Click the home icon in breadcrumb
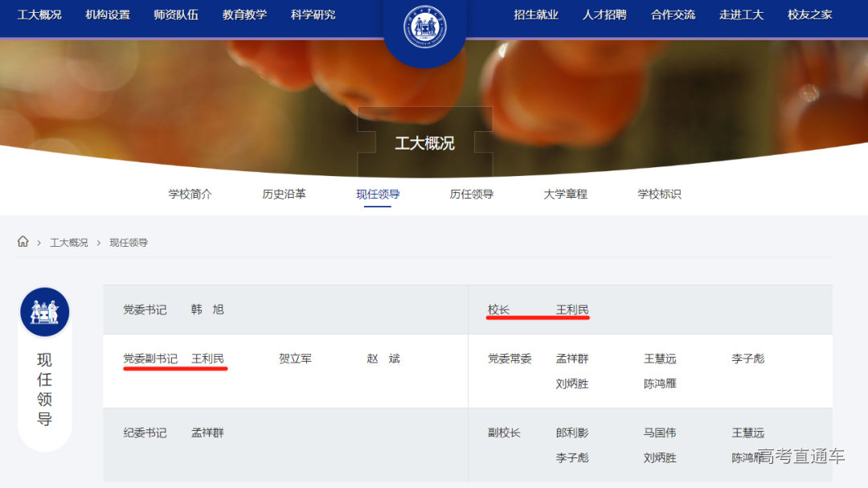The height and width of the screenshot is (488, 868). pos(23,242)
